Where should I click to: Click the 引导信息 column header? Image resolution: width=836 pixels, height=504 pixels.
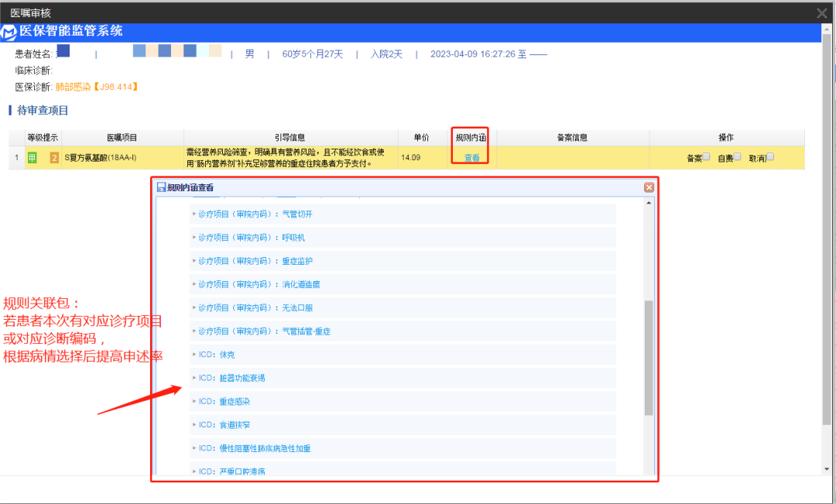pyautogui.click(x=290, y=138)
